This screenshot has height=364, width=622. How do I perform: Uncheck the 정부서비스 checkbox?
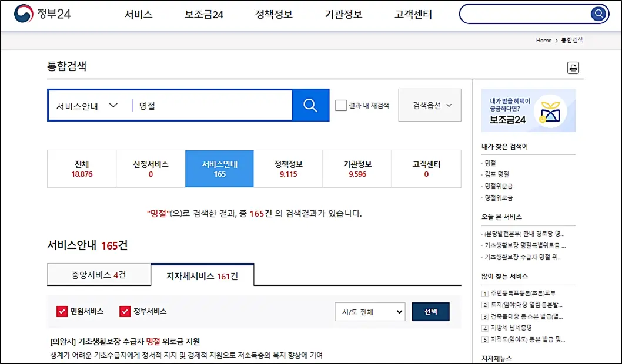[x=126, y=312]
